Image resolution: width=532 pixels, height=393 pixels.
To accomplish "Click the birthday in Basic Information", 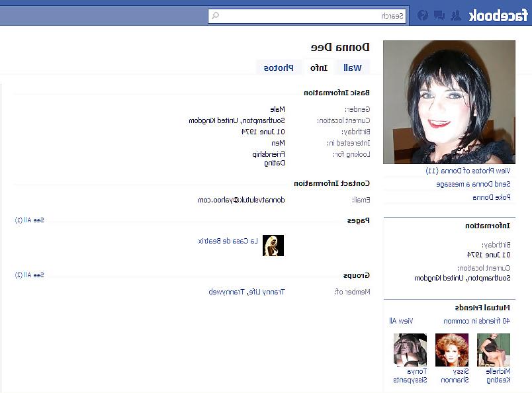I will (x=263, y=132).
